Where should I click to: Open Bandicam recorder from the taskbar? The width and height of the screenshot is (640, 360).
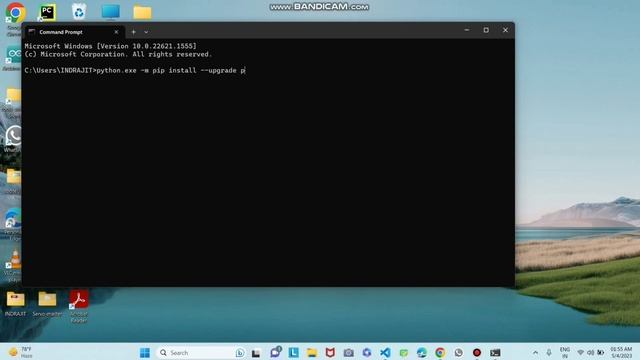(477, 353)
